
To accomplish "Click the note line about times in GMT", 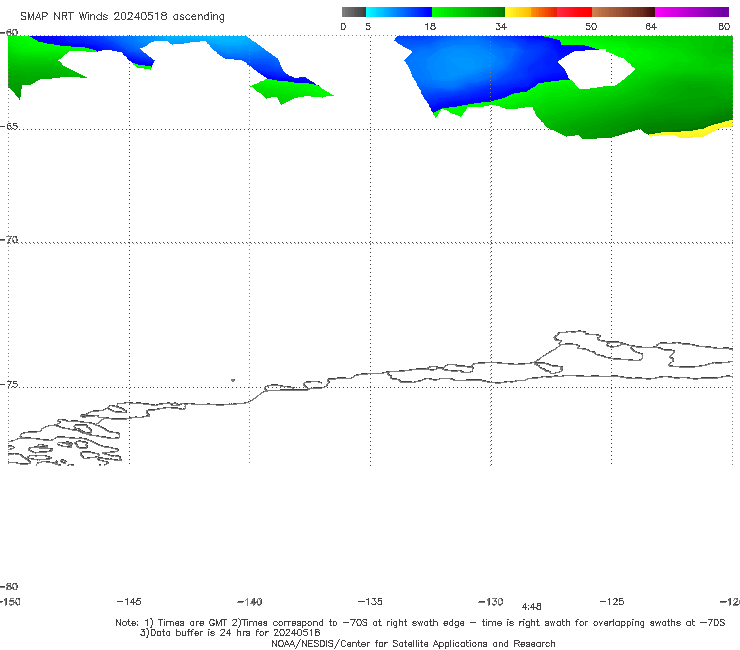I will (420, 623).
